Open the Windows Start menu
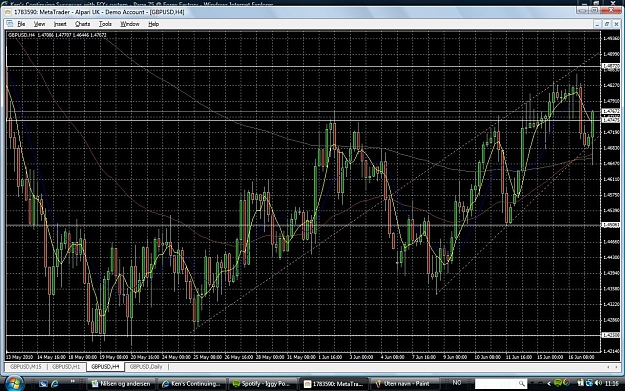Viewport: 625px width, 391px height. point(14,383)
